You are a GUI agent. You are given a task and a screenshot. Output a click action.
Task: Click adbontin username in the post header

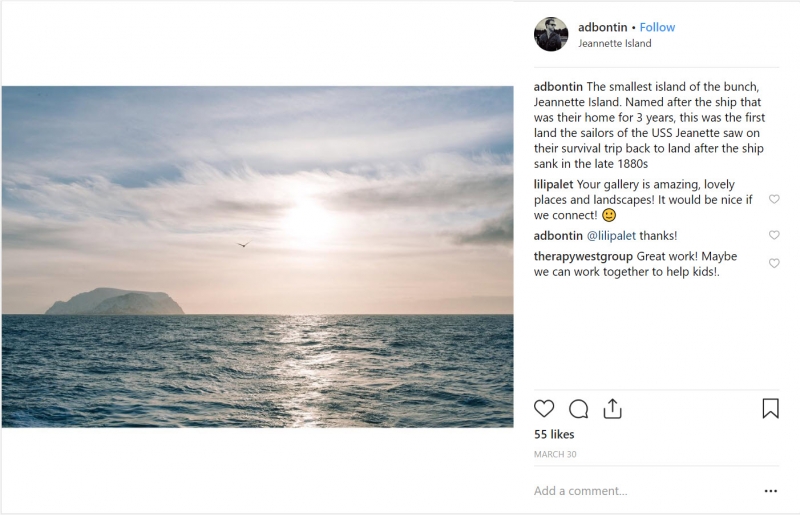tap(603, 27)
